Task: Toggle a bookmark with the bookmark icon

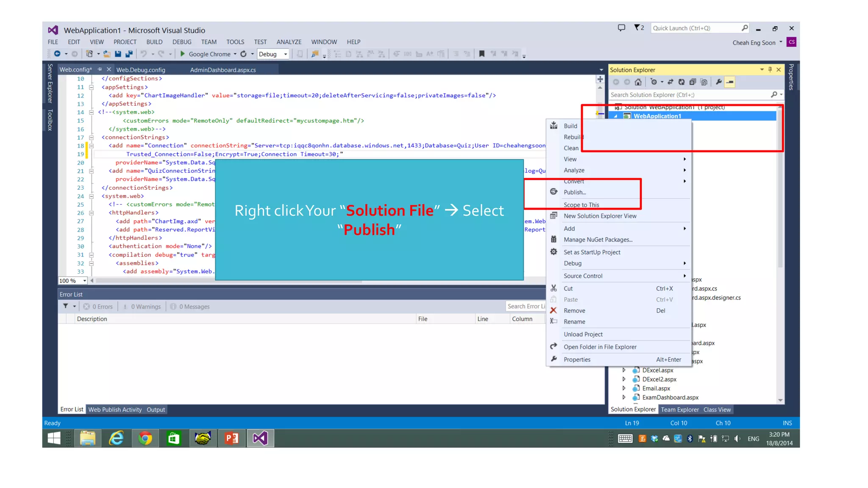Action: pos(481,54)
